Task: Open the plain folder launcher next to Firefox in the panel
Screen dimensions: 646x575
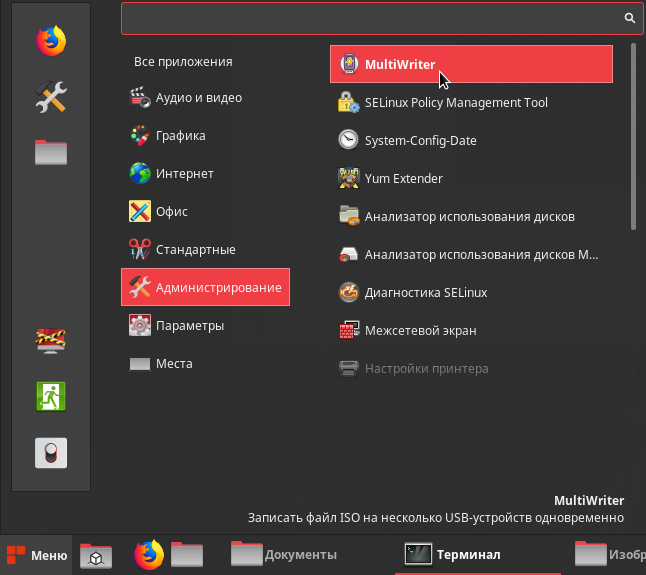Action: pos(187,554)
